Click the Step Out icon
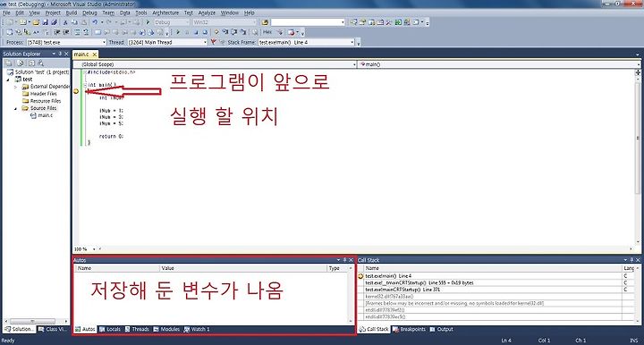 click(243, 32)
